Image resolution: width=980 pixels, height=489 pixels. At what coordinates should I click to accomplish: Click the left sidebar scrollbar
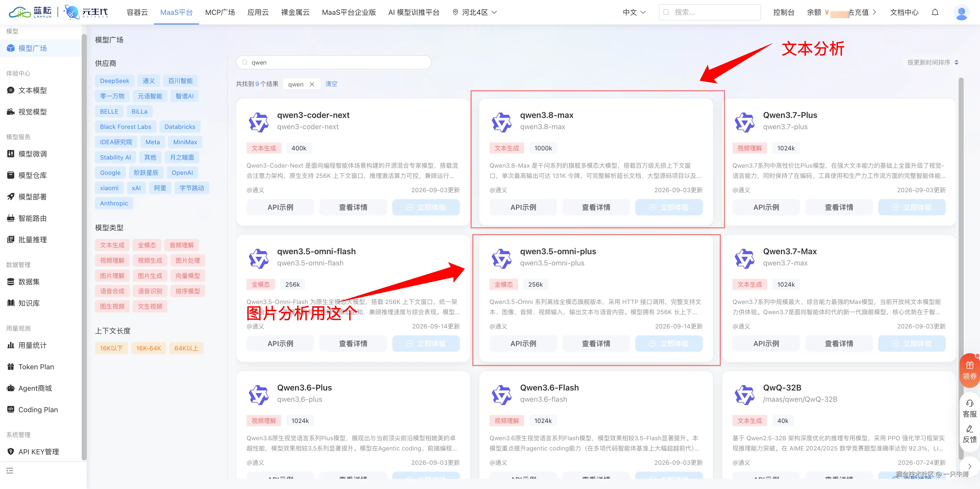(x=84, y=247)
